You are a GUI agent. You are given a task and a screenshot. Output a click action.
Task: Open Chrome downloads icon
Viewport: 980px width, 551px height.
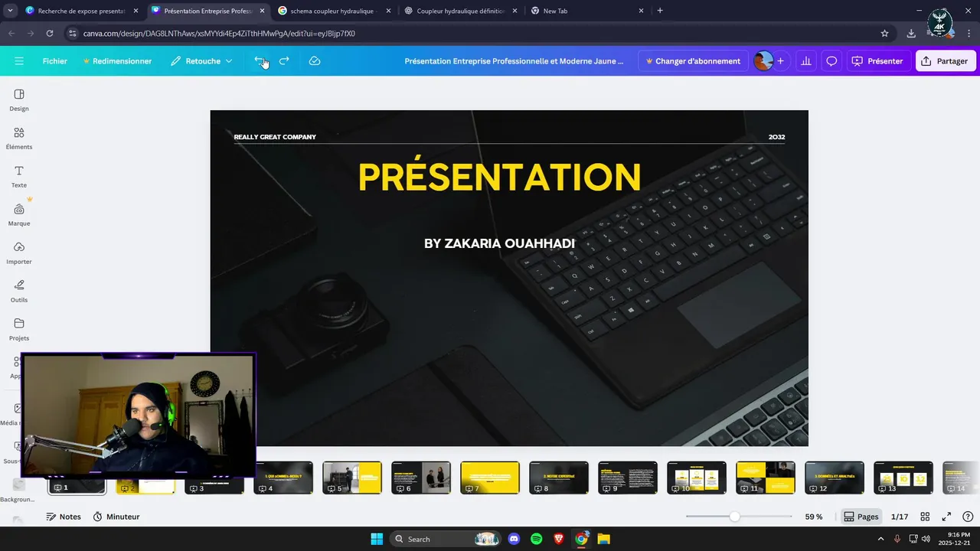coord(911,34)
